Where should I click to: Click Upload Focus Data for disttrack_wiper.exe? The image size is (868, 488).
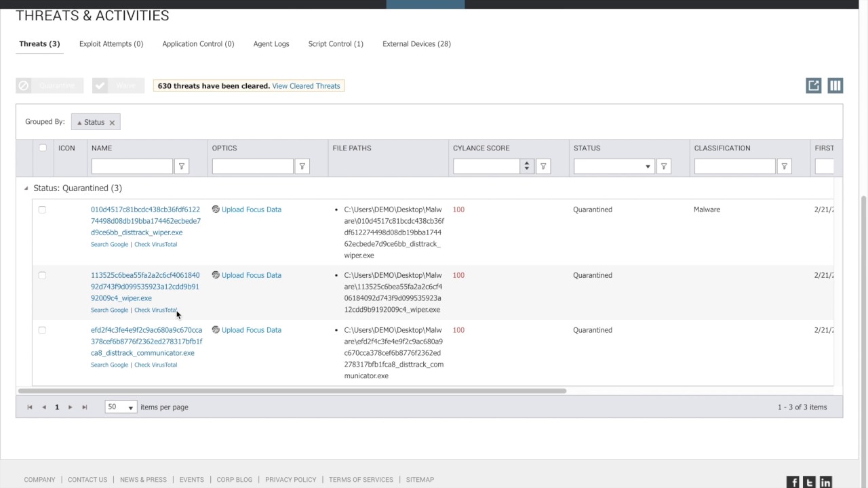(252, 209)
